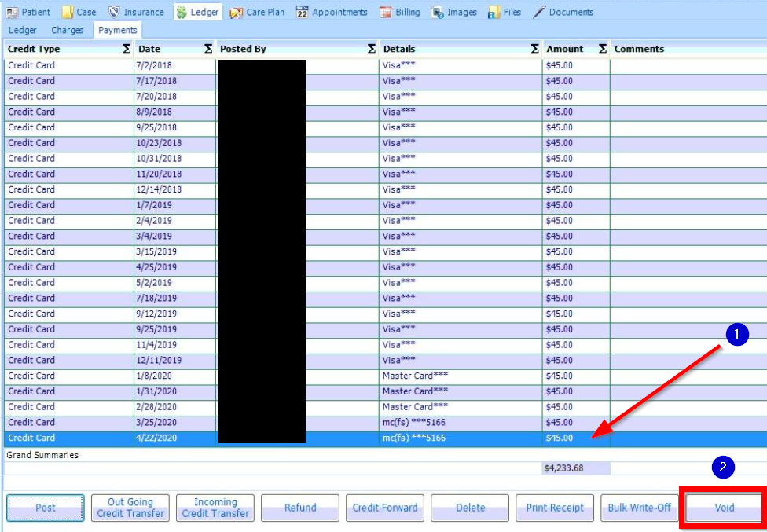Screen dimensions: 767x532
Task: Open the Patient tab
Action: point(28,12)
